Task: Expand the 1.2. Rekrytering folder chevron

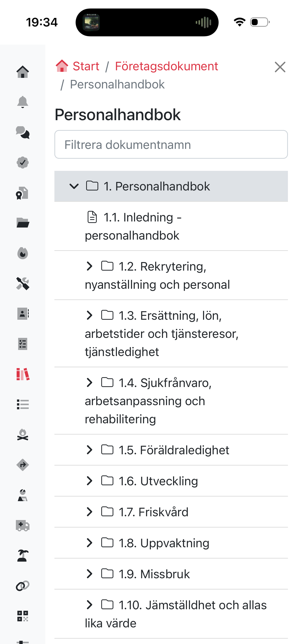Action: tap(89, 266)
